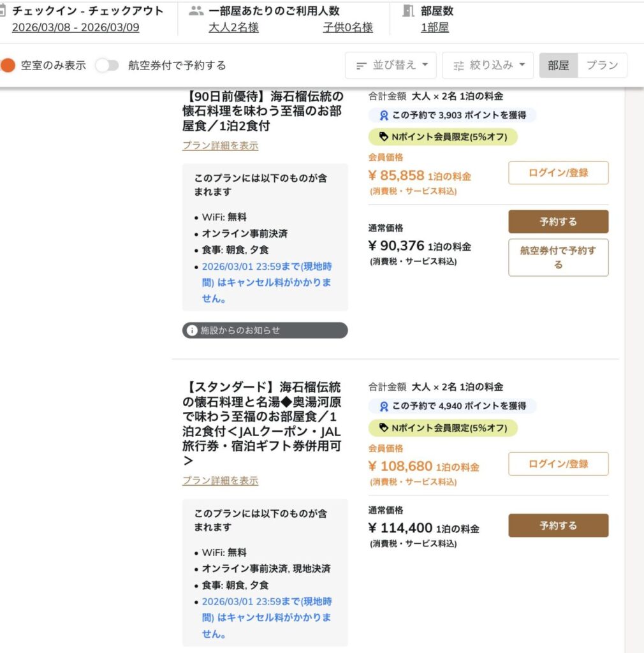Click the door icon beside 部屋数
The image size is (644, 653).
tap(407, 11)
